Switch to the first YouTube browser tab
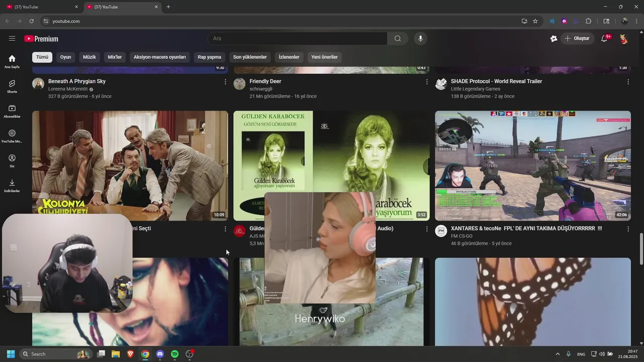Image resolution: width=644 pixels, height=362 pixels. pyautogui.click(x=41, y=7)
